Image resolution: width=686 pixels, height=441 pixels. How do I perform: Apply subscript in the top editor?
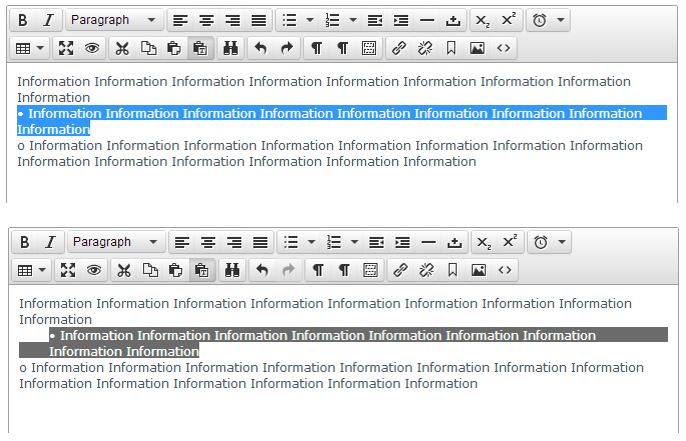click(483, 20)
